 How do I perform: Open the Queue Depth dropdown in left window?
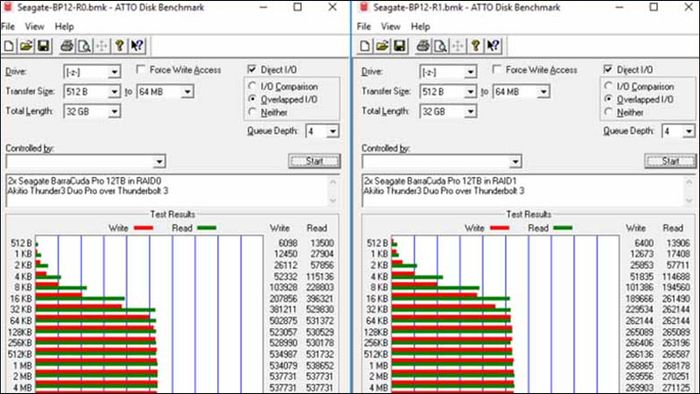tap(332, 131)
